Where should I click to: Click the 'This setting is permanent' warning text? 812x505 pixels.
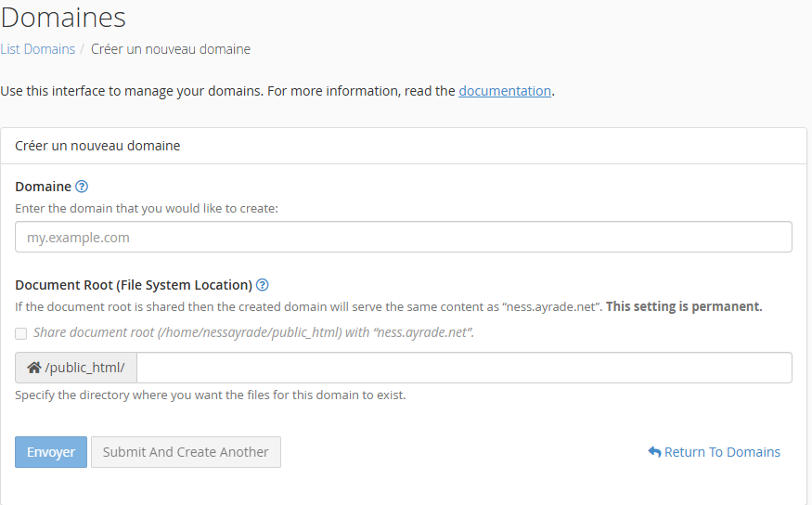(684, 306)
